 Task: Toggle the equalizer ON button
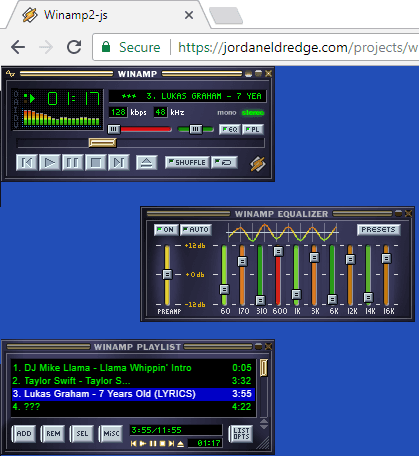[x=166, y=230]
